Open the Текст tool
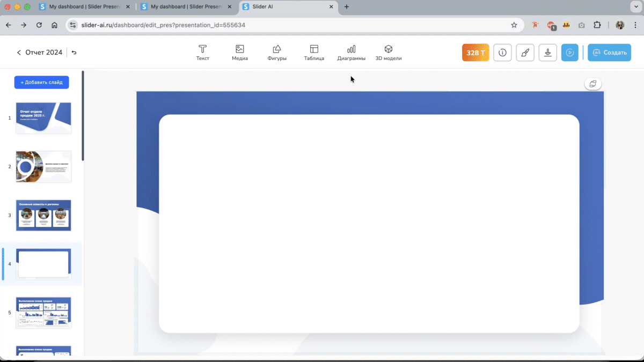 [202, 53]
